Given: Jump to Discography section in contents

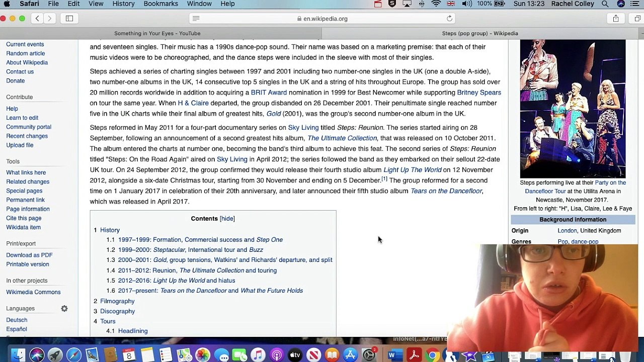Looking at the screenshot, I should point(117,311).
